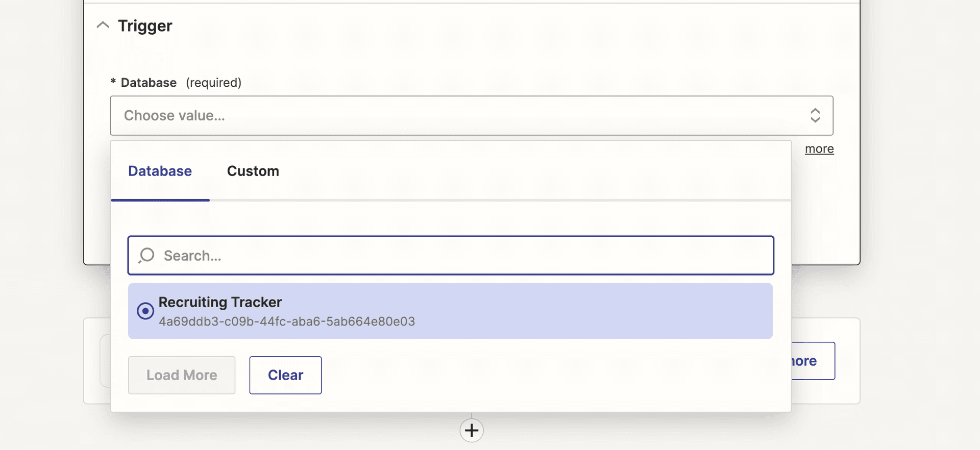980x450 pixels.
Task: Open the underlined more link
Action: click(x=819, y=149)
